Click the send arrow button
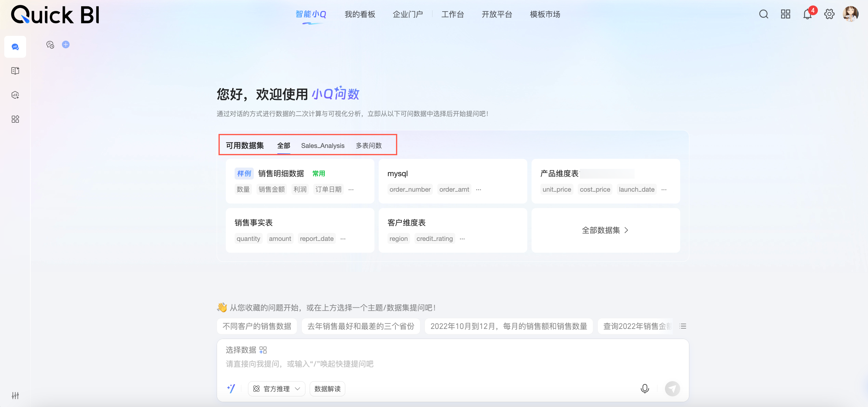 672,388
